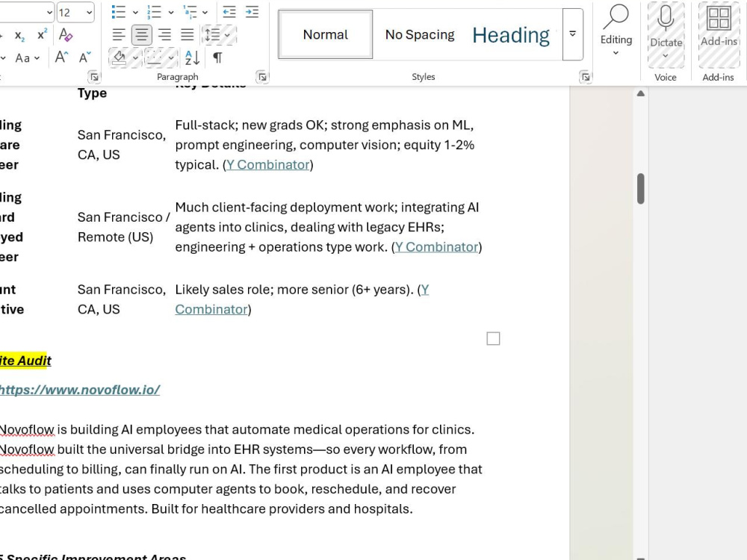Apply the Normal style
This screenshot has height=560, width=747.
pyautogui.click(x=326, y=35)
